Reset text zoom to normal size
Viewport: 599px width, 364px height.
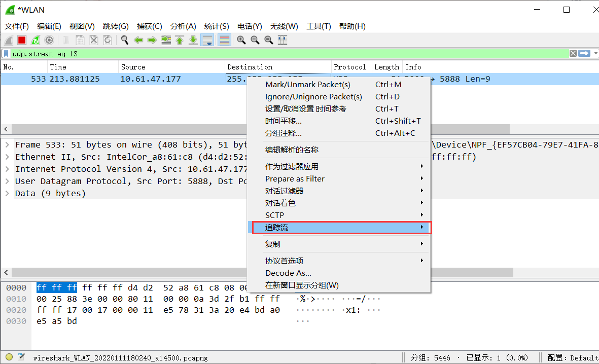[268, 40]
